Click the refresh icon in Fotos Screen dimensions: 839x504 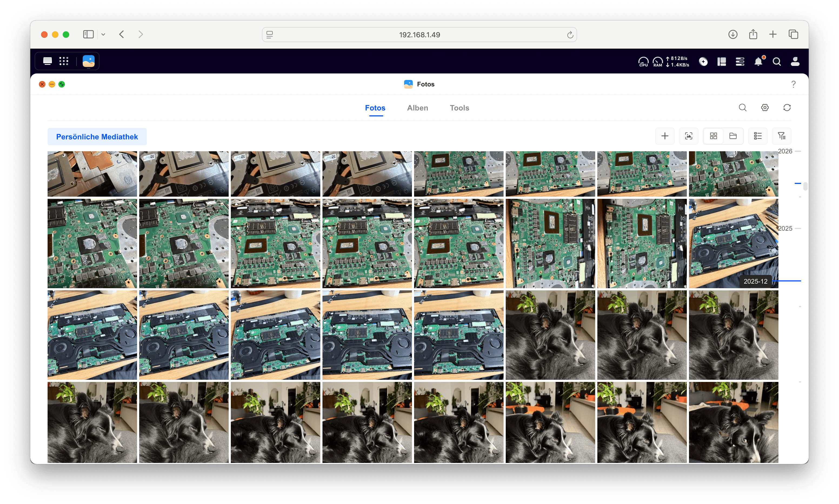(x=787, y=108)
